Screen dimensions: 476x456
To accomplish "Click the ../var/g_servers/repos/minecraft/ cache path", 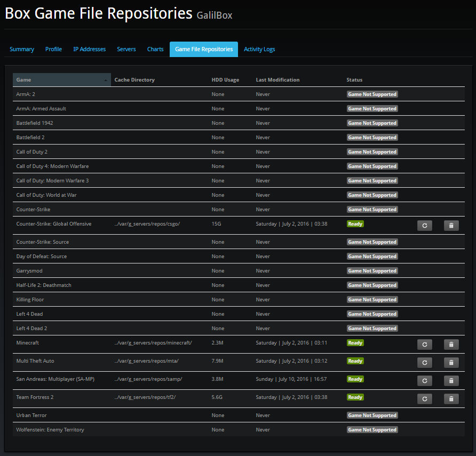I will [x=153, y=343].
